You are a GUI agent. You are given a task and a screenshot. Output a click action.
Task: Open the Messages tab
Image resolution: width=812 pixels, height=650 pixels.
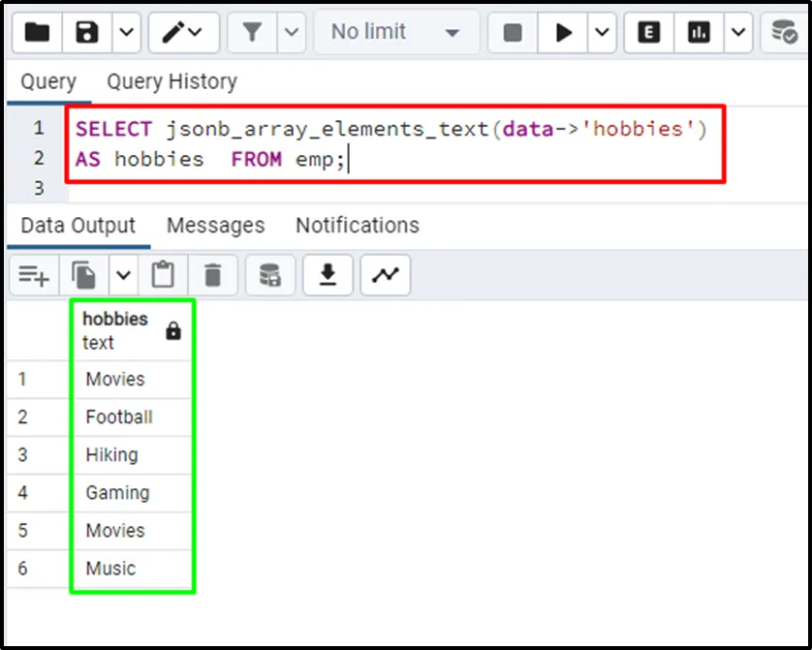[215, 226]
